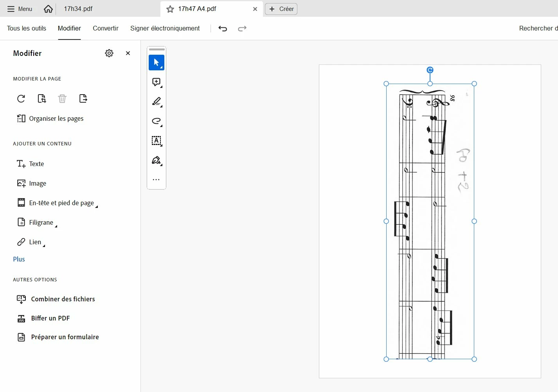Add Texte content
The width and height of the screenshot is (558, 392).
pos(31,164)
